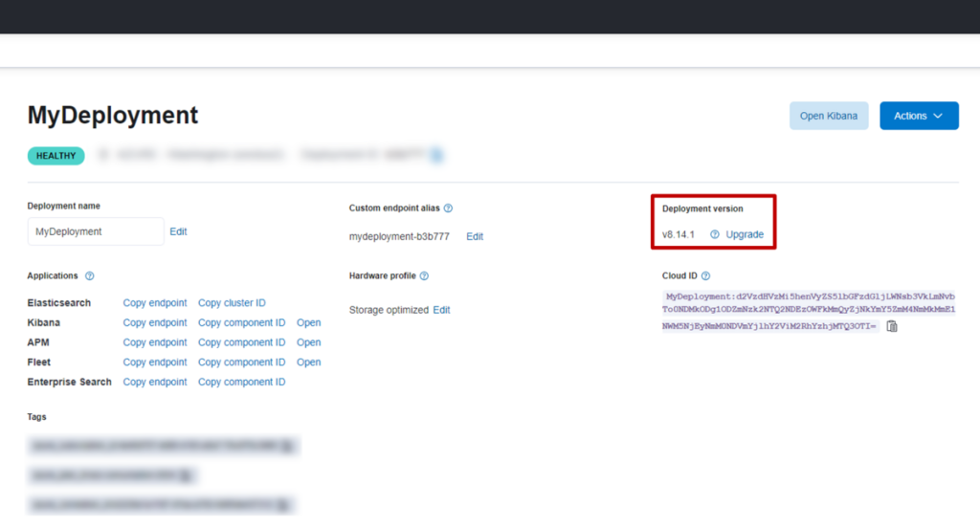Copy the APM component ID
The width and height of the screenshot is (980, 526).
[x=241, y=342]
